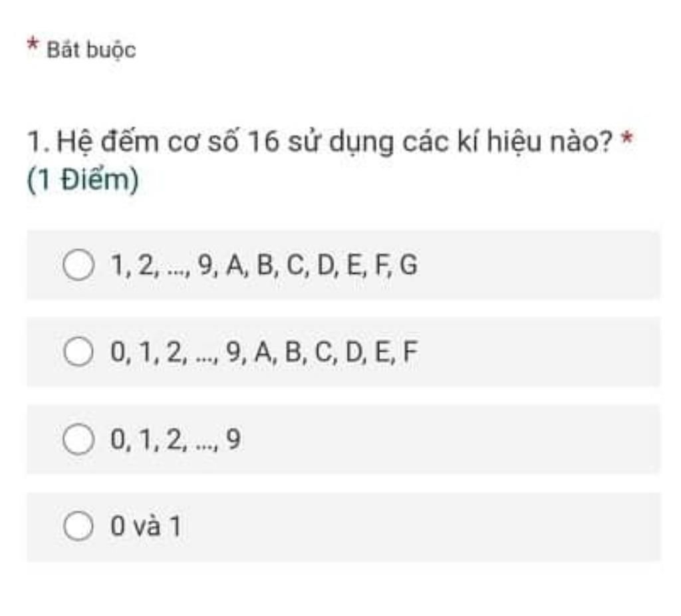The height and width of the screenshot is (616, 681).
Task: Click the letter "G" in the first answer
Action: 408,265
